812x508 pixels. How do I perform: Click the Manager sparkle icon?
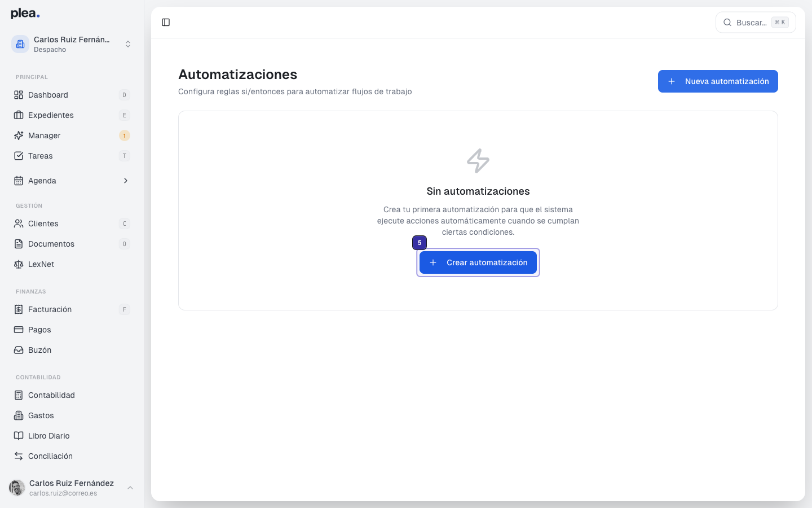(x=18, y=135)
